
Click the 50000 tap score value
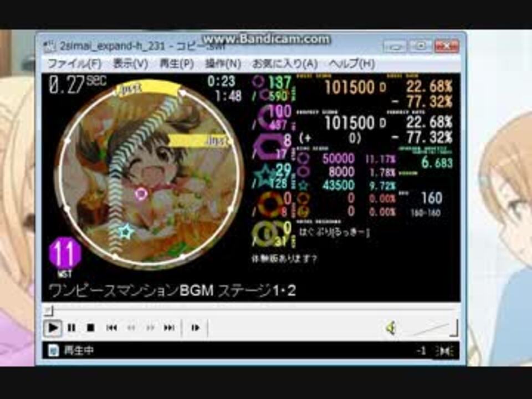338,158
